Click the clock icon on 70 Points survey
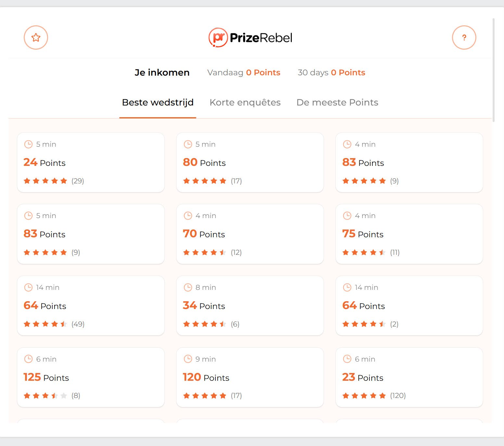504x446 pixels. pos(188,216)
